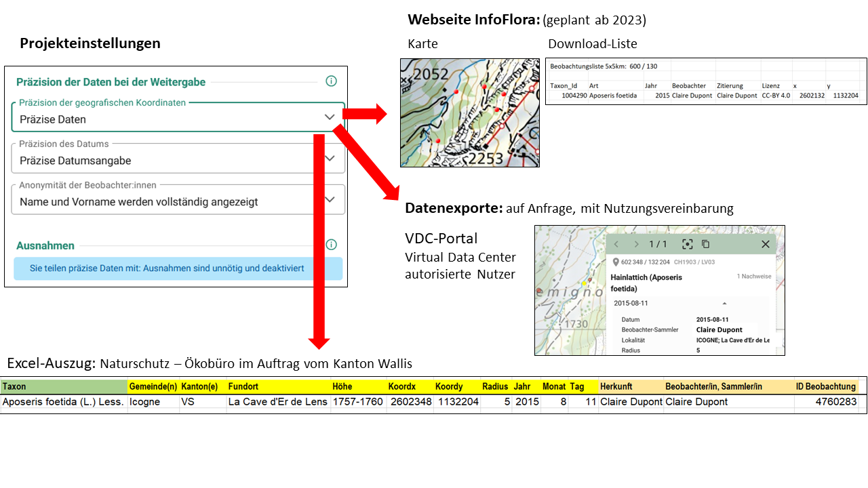The width and height of the screenshot is (868, 488).
Task: Select the Zitierung header in download list
Action: (x=730, y=86)
